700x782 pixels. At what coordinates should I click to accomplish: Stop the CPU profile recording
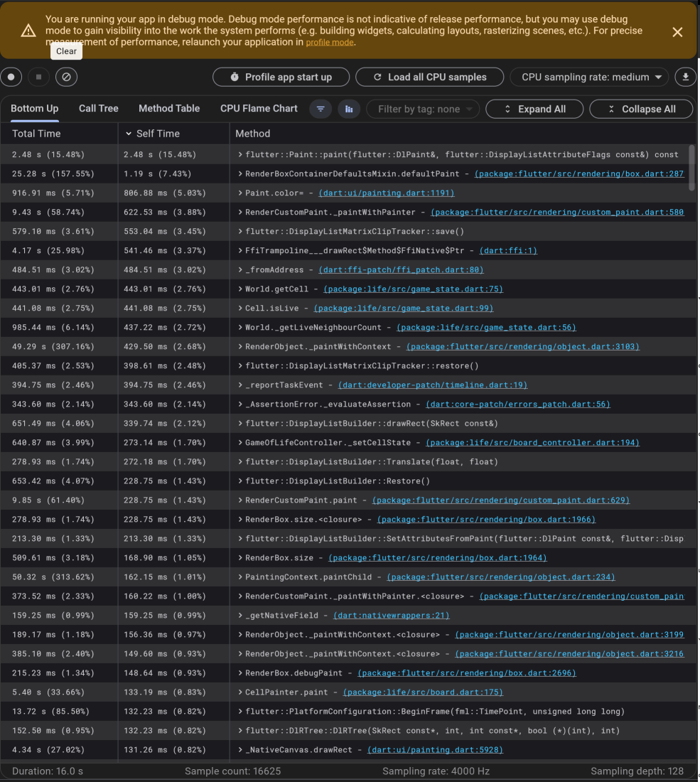[38, 77]
